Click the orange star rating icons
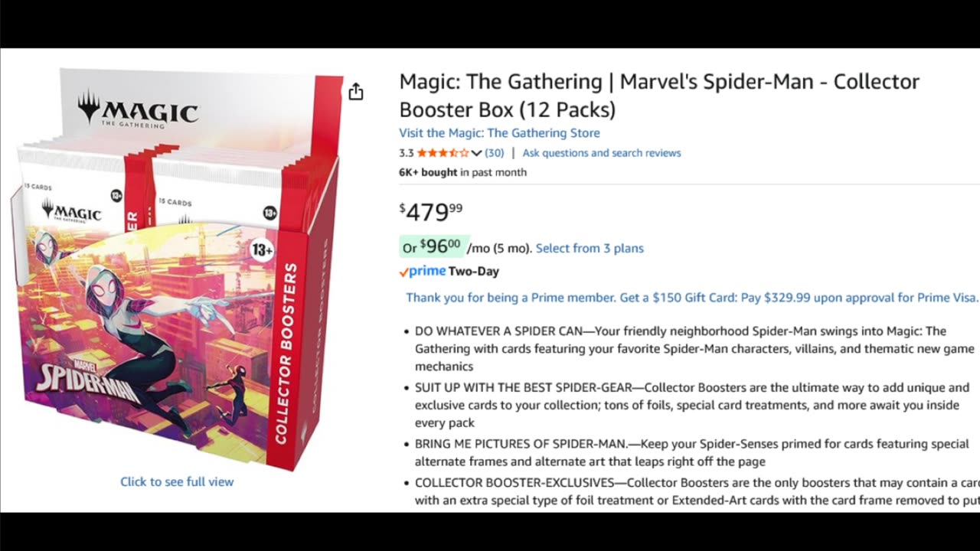Screen dimensions: 980x551 pyautogui.click(x=443, y=153)
